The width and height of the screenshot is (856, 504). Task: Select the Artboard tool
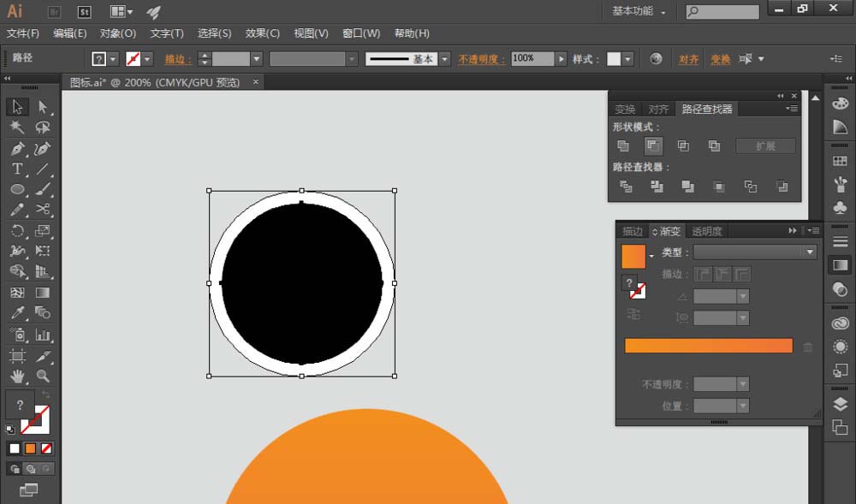(x=17, y=356)
